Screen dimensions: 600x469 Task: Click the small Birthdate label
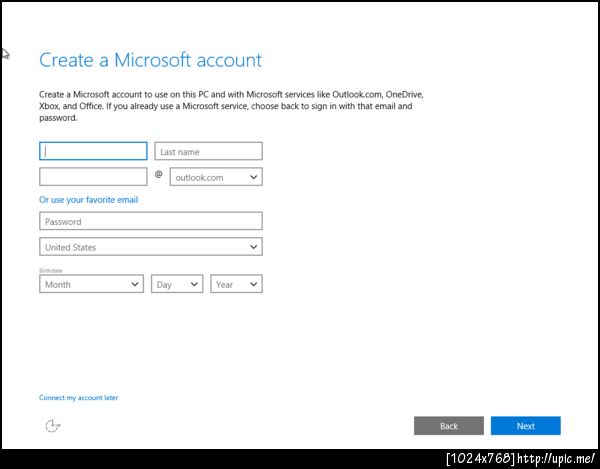point(51,270)
